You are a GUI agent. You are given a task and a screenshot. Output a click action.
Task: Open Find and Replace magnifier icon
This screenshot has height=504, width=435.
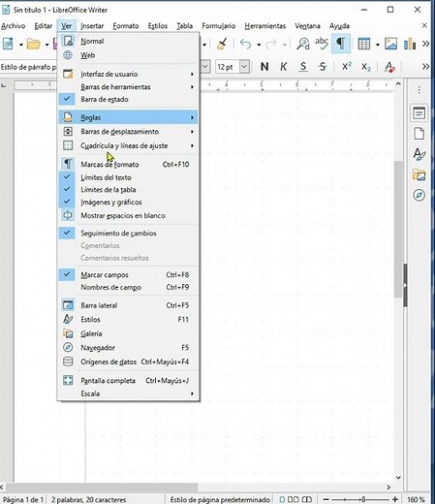303,44
